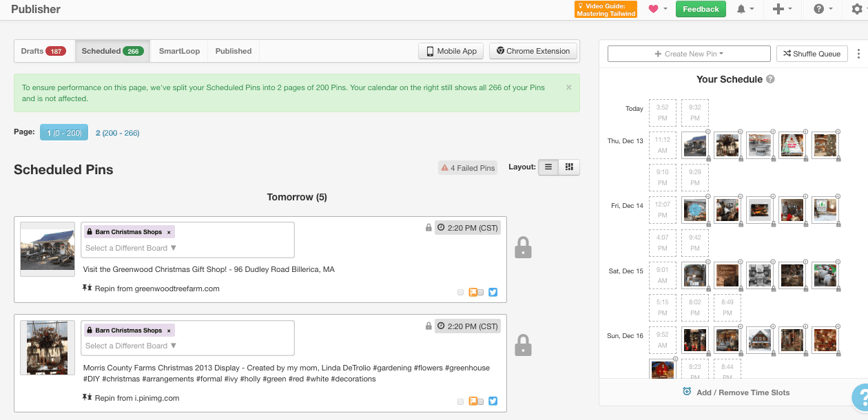Select Today's 9:32 PM empty time slot
This screenshot has width=868, height=420.
694,113
